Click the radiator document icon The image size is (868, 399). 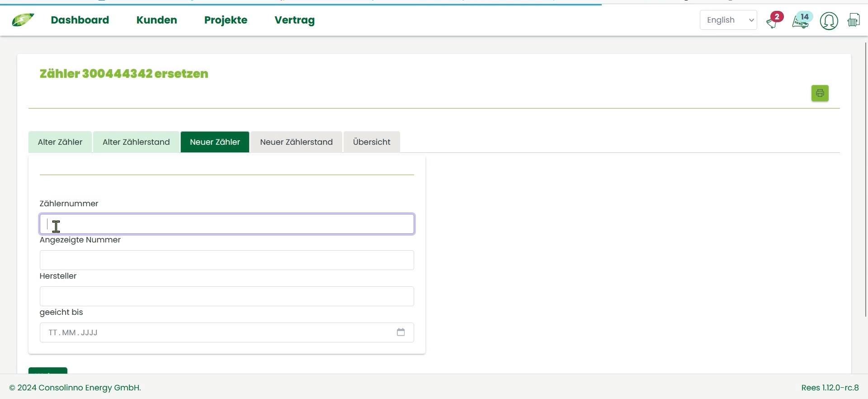tap(854, 20)
